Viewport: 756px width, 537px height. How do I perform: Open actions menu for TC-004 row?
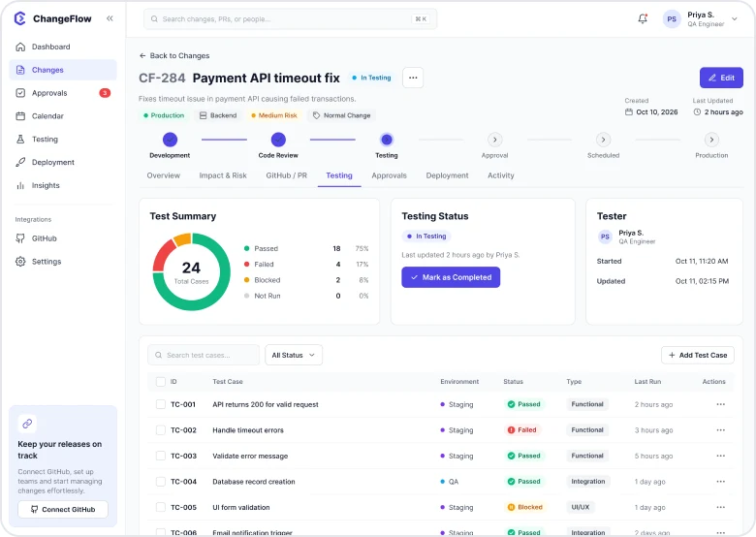point(721,482)
